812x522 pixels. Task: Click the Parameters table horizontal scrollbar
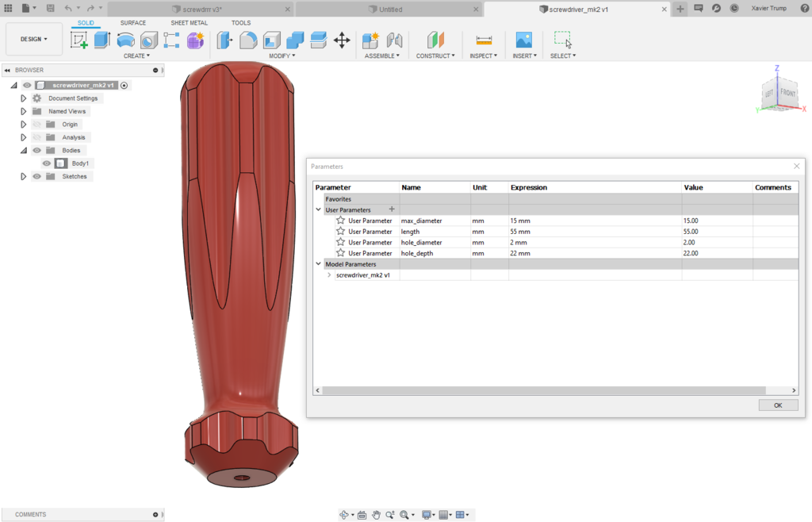point(544,390)
